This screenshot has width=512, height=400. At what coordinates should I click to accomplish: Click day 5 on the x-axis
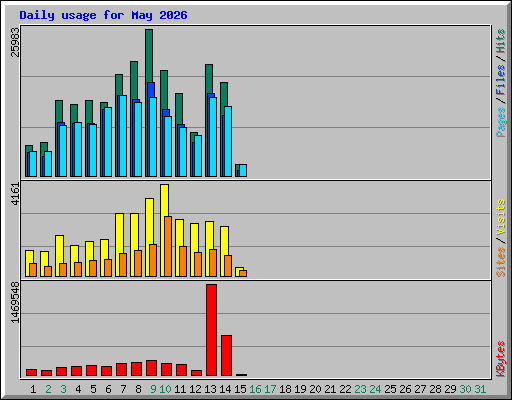(x=93, y=389)
